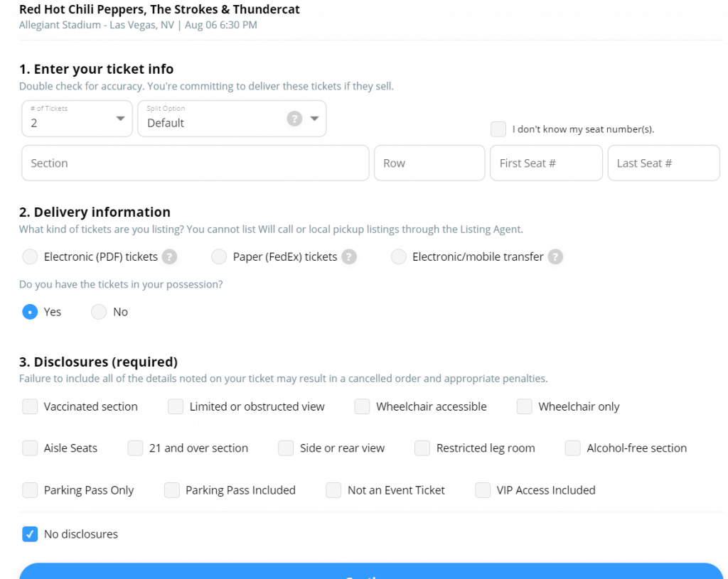Show help for Electronic (PDF) tickets

click(x=169, y=256)
